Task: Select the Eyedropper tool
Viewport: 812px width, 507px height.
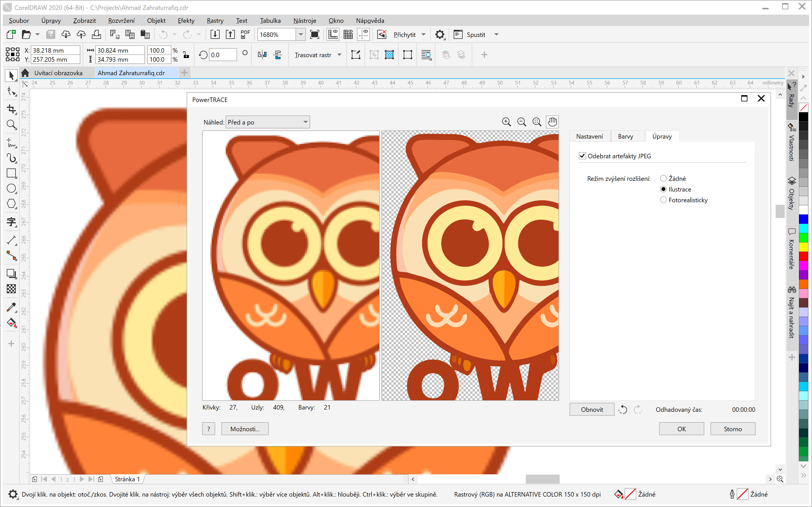Action: (11, 307)
